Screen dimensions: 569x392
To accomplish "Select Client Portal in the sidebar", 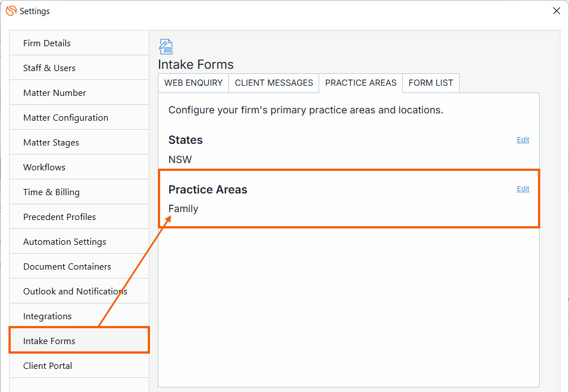I will pyautogui.click(x=79, y=365).
